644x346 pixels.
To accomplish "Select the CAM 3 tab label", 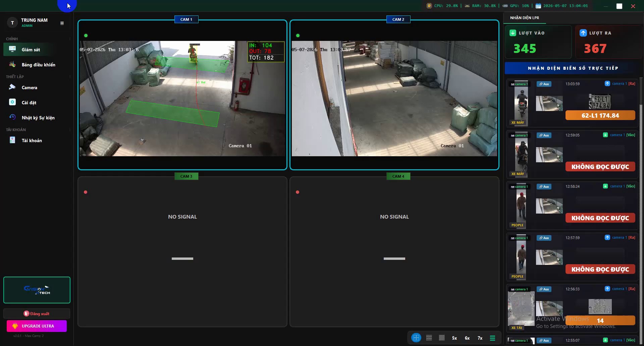I will click(x=186, y=176).
